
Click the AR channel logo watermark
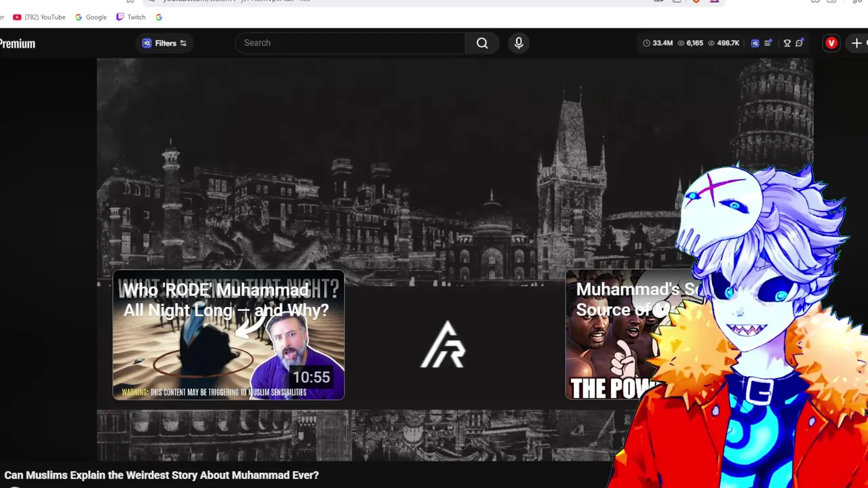coord(443,344)
